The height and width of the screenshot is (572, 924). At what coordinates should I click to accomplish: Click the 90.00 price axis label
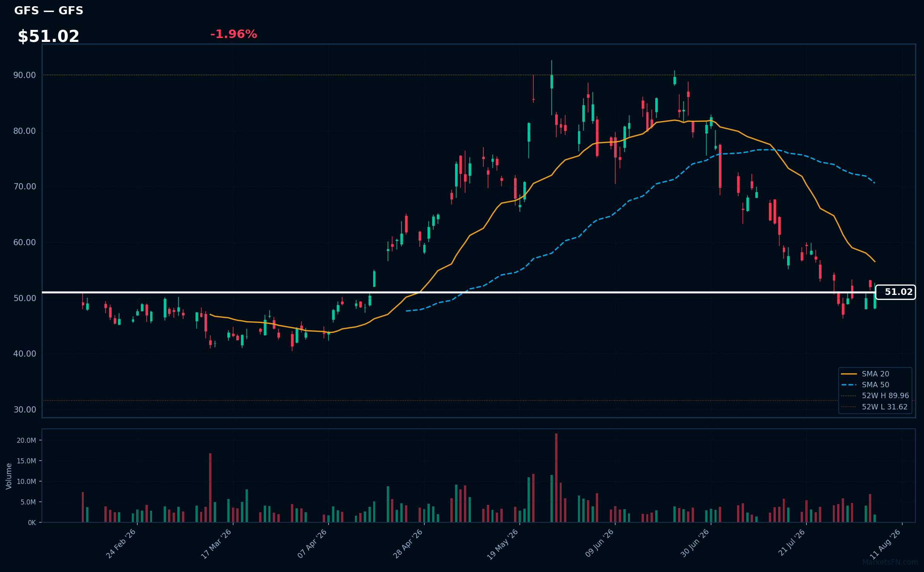click(x=24, y=75)
